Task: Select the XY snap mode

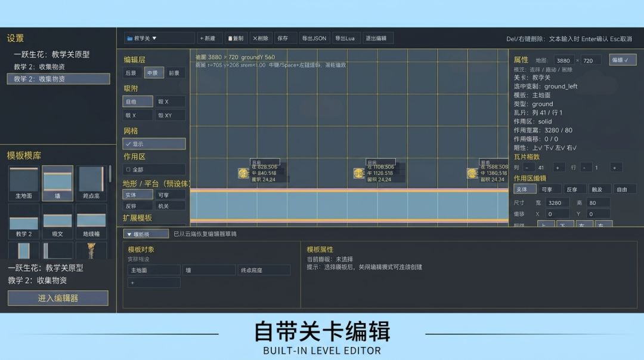Action: click(170, 115)
